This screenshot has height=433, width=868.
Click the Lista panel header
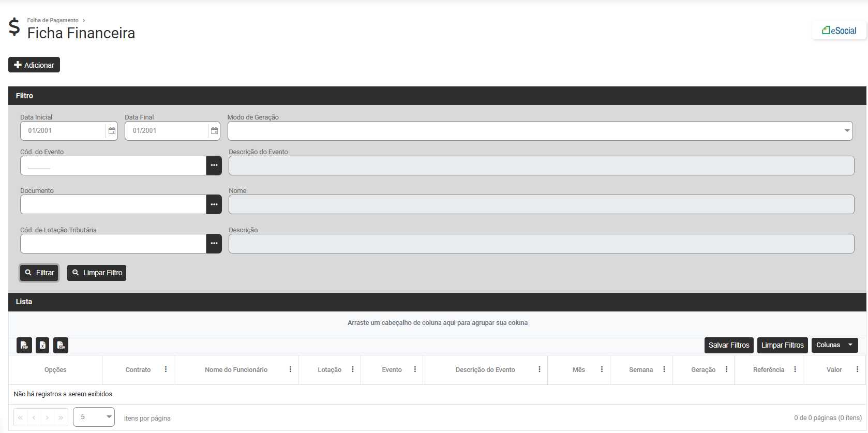[437, 302]
